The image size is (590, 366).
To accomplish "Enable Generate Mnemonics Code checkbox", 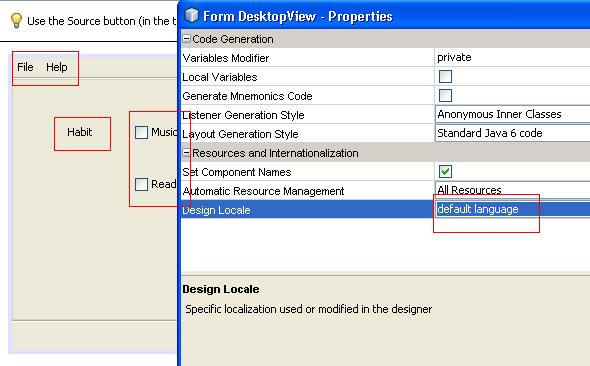I will [x=445, y=96].
